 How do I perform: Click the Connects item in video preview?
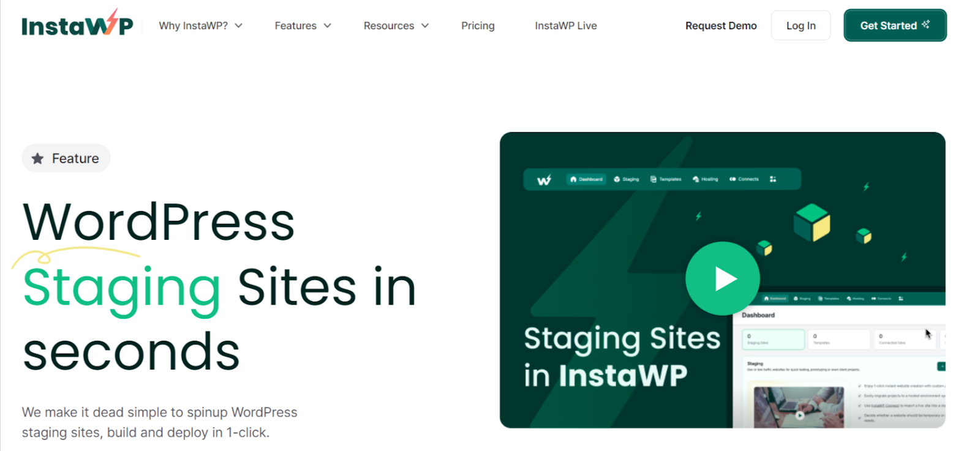744,179
